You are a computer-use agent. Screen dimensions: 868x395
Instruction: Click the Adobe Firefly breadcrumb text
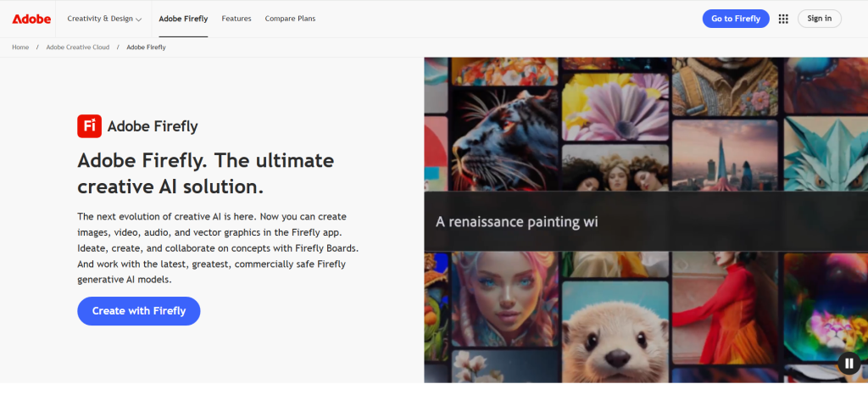coord(146,47)
